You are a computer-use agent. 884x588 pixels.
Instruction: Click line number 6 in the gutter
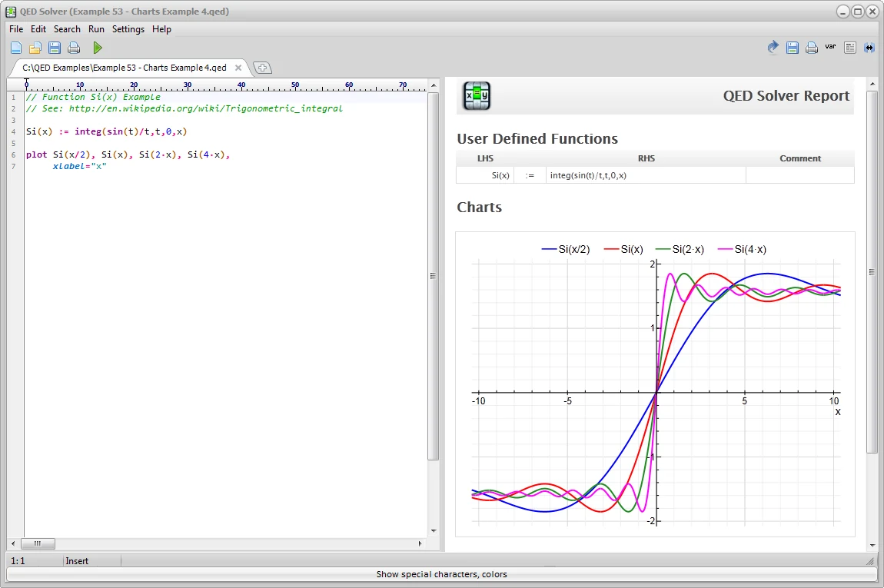[14, 154]
